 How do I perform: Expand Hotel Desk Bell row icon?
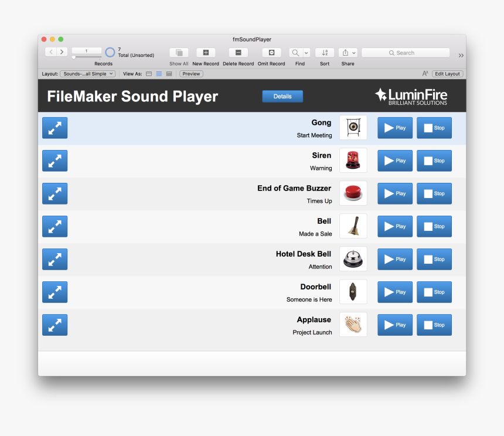(x=55, y=259)
